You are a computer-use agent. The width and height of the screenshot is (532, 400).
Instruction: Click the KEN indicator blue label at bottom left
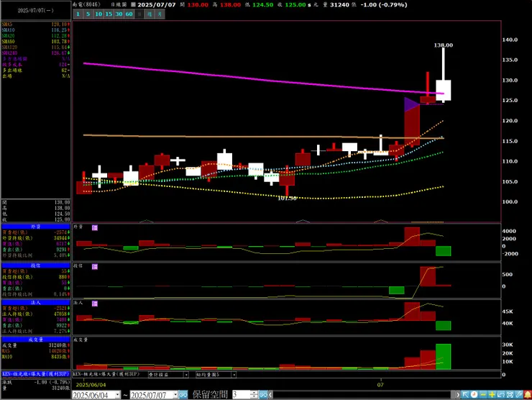coord(36,374)
